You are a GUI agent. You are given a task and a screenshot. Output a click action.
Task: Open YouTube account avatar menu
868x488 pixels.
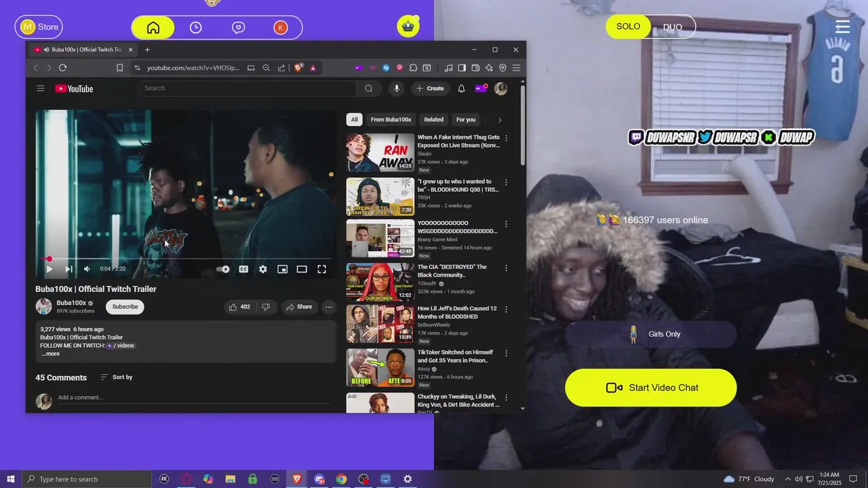(500, 88)
